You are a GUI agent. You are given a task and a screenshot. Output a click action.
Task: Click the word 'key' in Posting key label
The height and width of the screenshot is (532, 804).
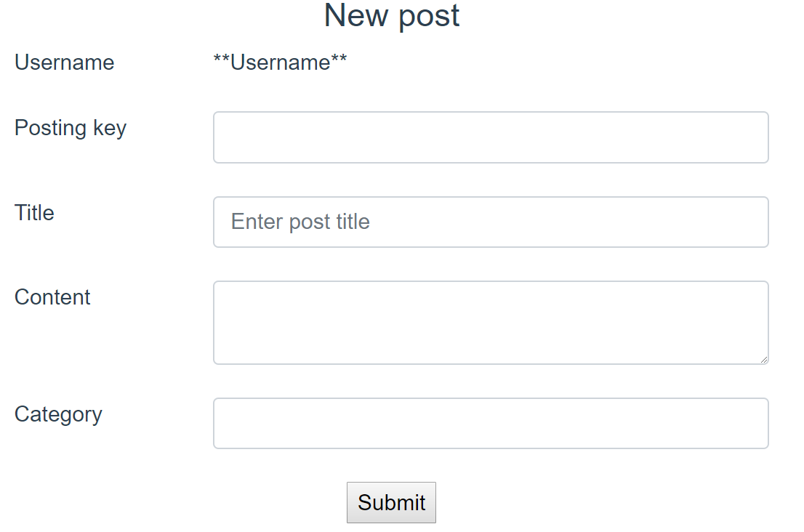click(110, 129)
